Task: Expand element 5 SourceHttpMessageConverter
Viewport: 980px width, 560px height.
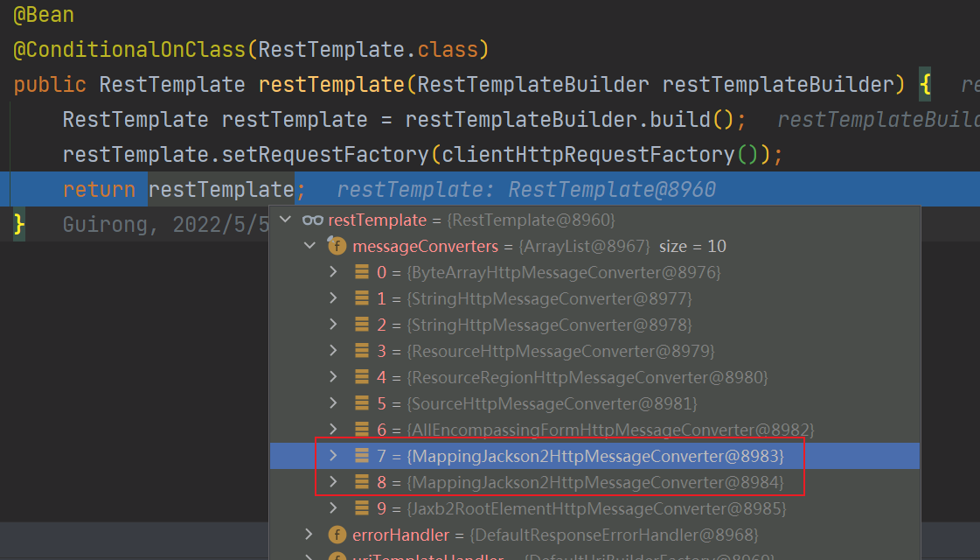Action: tap(333, 403)
